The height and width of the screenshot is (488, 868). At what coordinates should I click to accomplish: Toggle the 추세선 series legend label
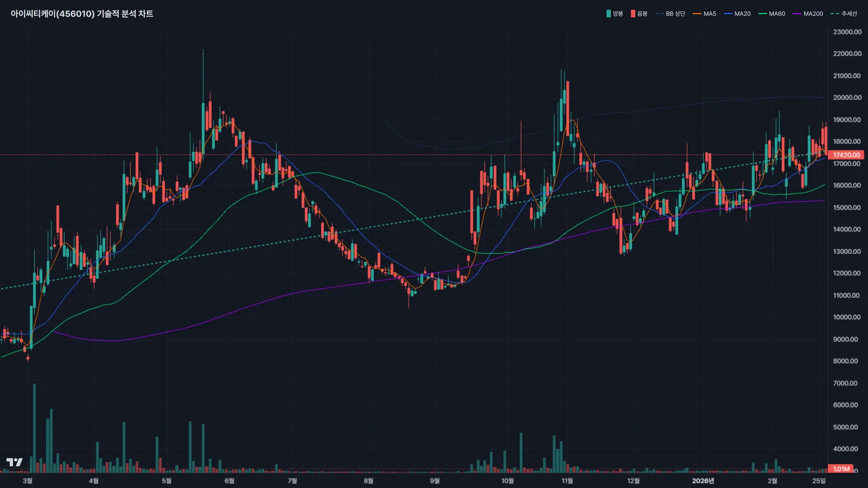[849, 14]
